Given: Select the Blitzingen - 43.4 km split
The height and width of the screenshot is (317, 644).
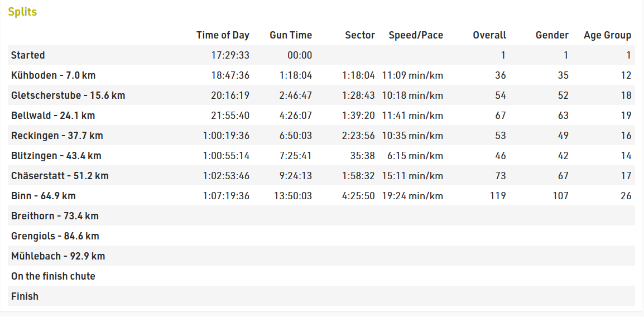Looking at the screenshot, I should [x=321, y=156].
